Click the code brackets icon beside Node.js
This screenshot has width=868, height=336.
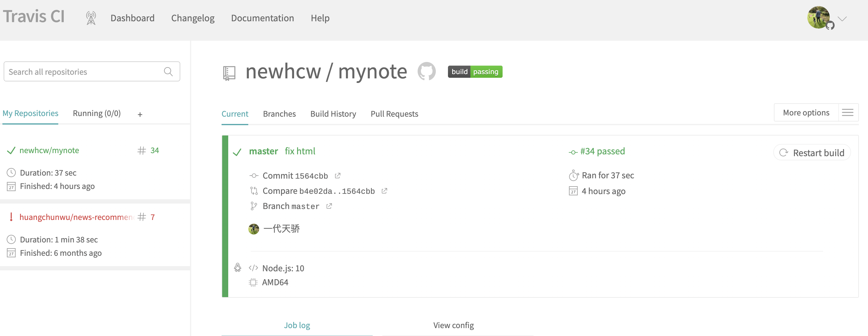(x=253, y=268)
